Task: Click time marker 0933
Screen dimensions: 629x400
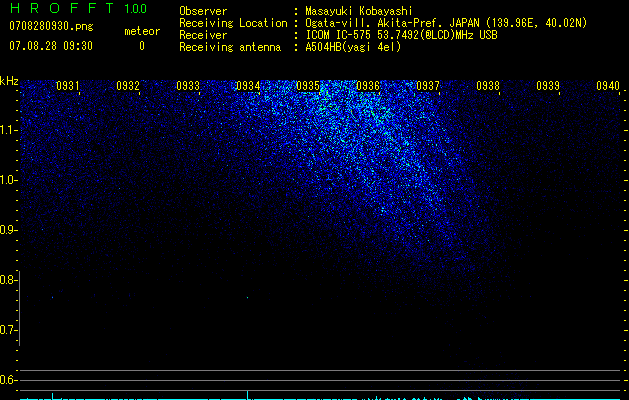Action: [188, 86]
